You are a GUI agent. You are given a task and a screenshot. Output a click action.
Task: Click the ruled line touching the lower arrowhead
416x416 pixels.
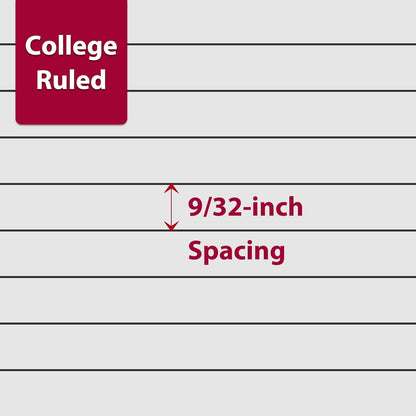208,230
